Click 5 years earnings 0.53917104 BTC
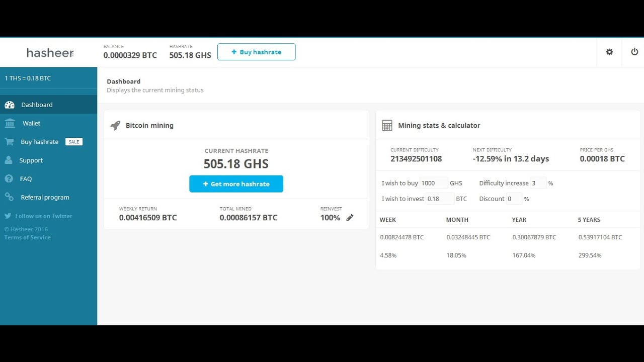Viewport: 644px width, 362px height. [600, 237]
